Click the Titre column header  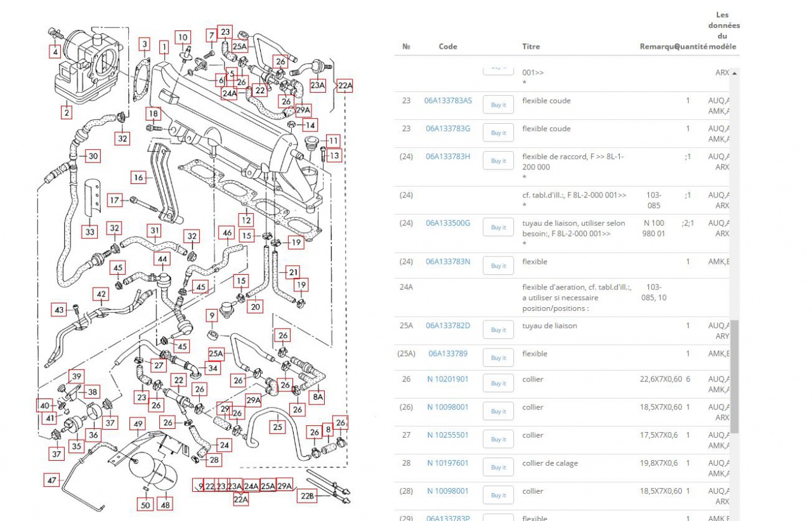[531, 47]
